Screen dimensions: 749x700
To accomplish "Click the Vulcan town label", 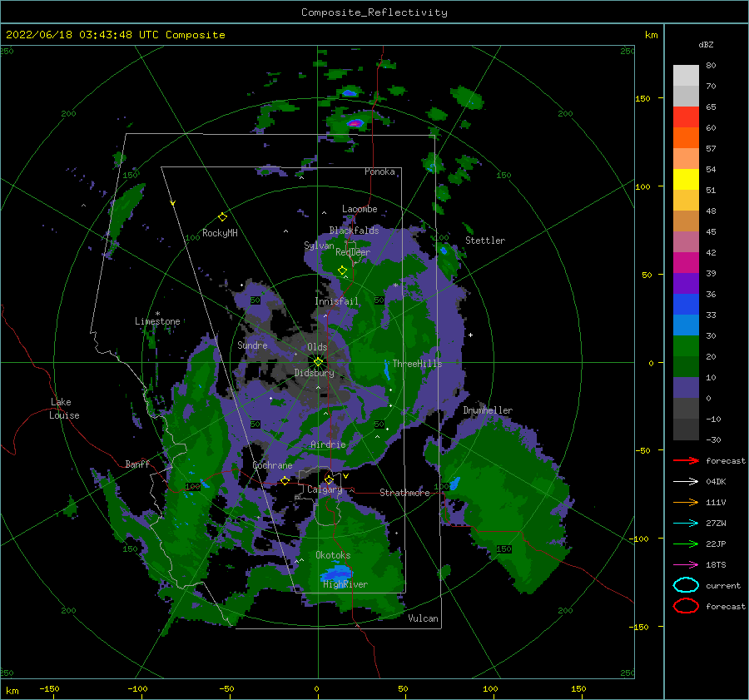I will [424, 618].
